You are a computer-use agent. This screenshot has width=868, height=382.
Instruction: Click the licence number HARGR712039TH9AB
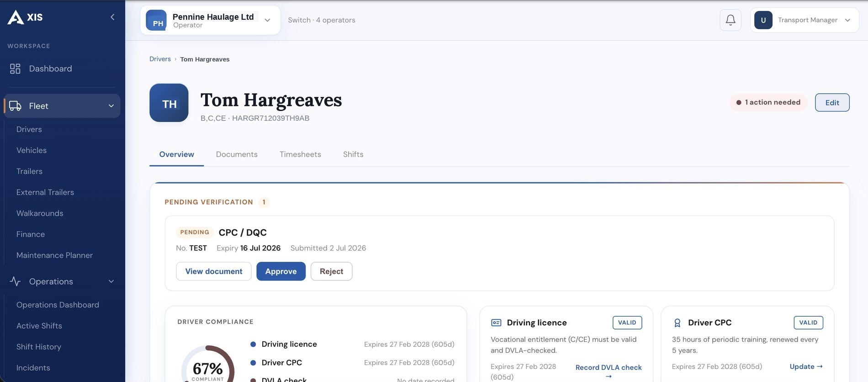click(x=271, y=118)
